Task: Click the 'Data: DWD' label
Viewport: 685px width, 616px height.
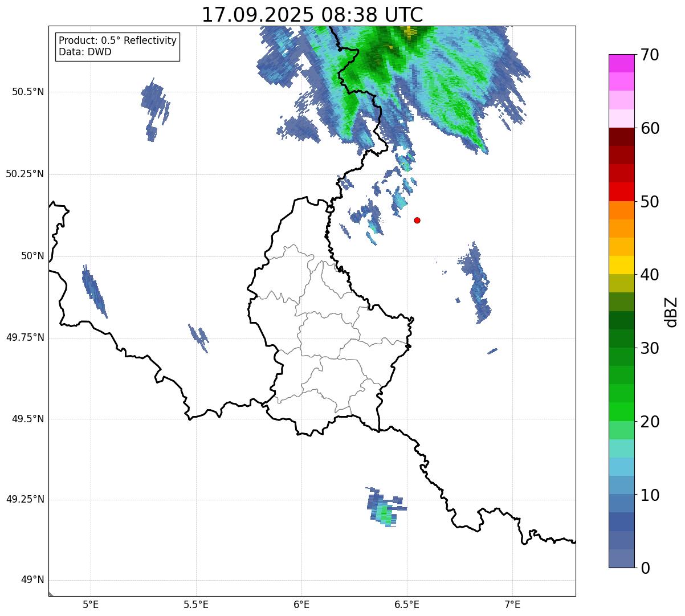Action: click(x=85, y=52)
